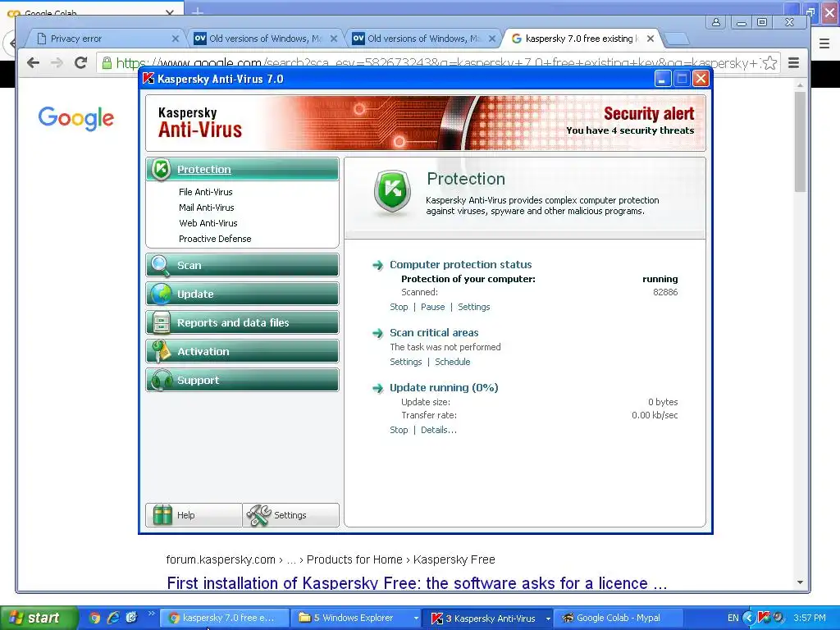Click the Activation key icon
The width and height of the screenshot is (840, 630).
coord(160,351)
